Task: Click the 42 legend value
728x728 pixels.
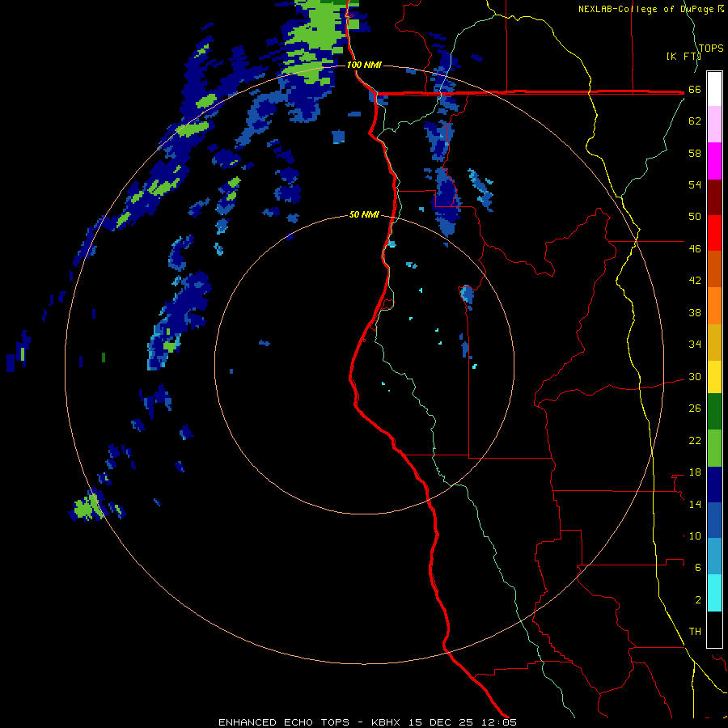Action: [695, 281]
